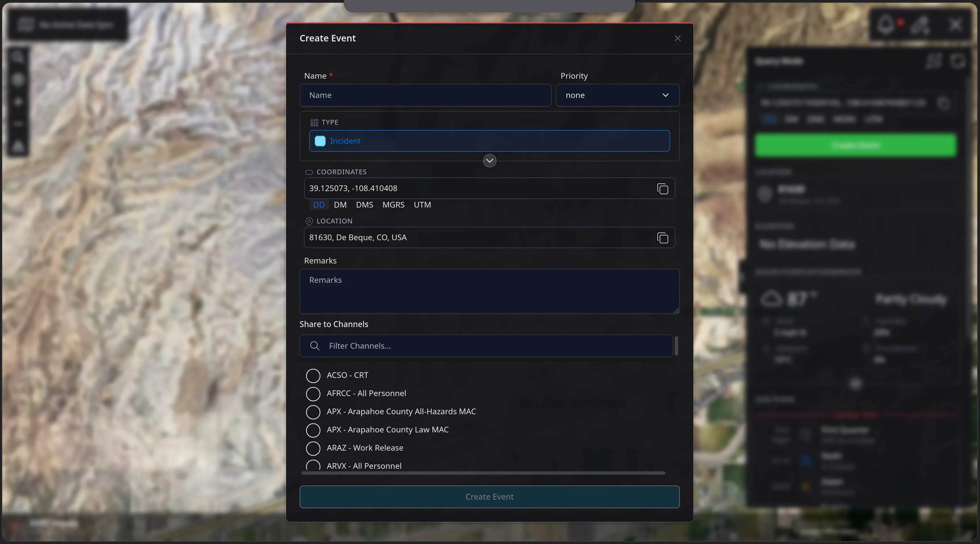Click the channels list vertical scrollbar

[x=676, y=346]
